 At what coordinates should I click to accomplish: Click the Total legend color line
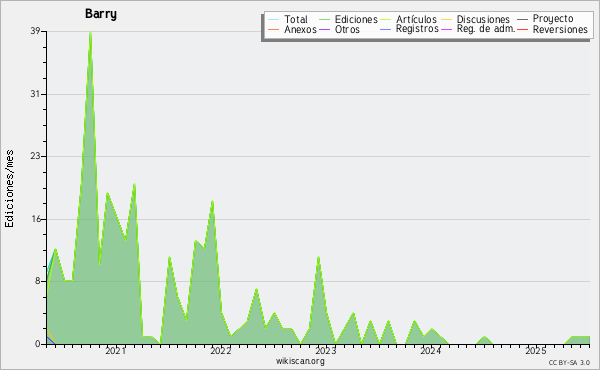pos(274,19)
